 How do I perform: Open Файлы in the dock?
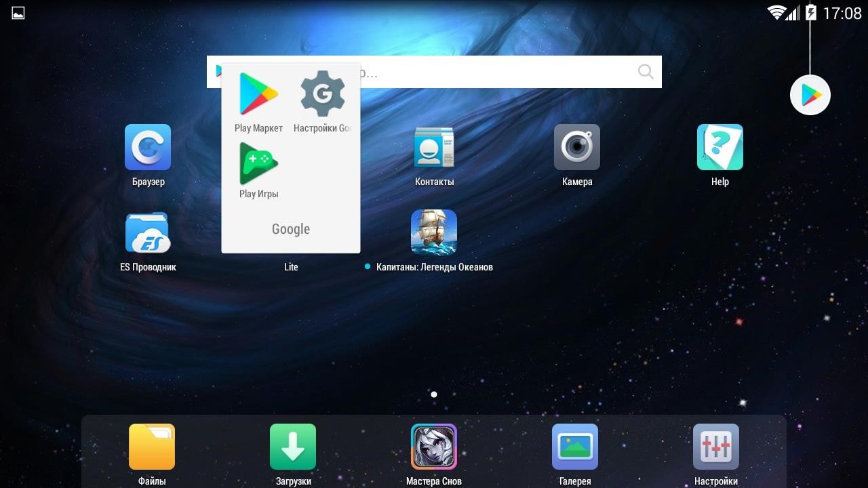coord(152,447)
